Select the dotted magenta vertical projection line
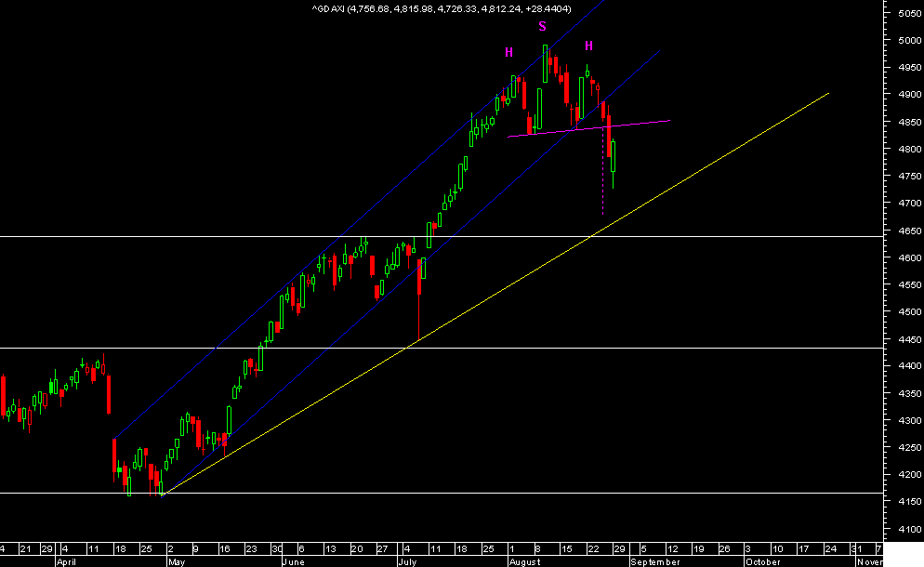The height and width of the screenshot is (567, 924). 603,167
